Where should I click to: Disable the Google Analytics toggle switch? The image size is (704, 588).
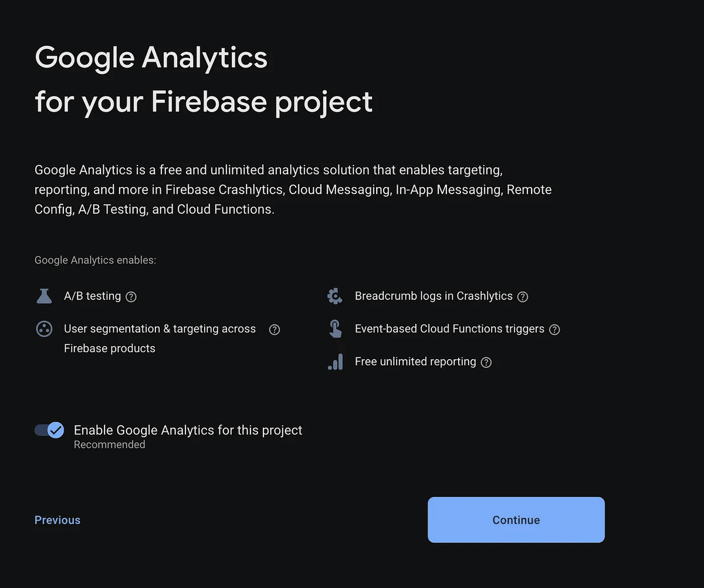[49, 430]
